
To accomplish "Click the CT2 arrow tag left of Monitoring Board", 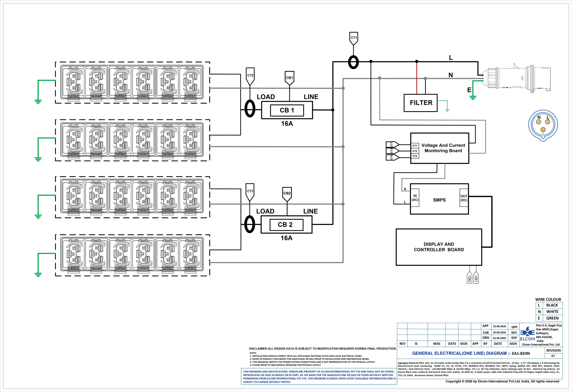I will tap(392, 151).
